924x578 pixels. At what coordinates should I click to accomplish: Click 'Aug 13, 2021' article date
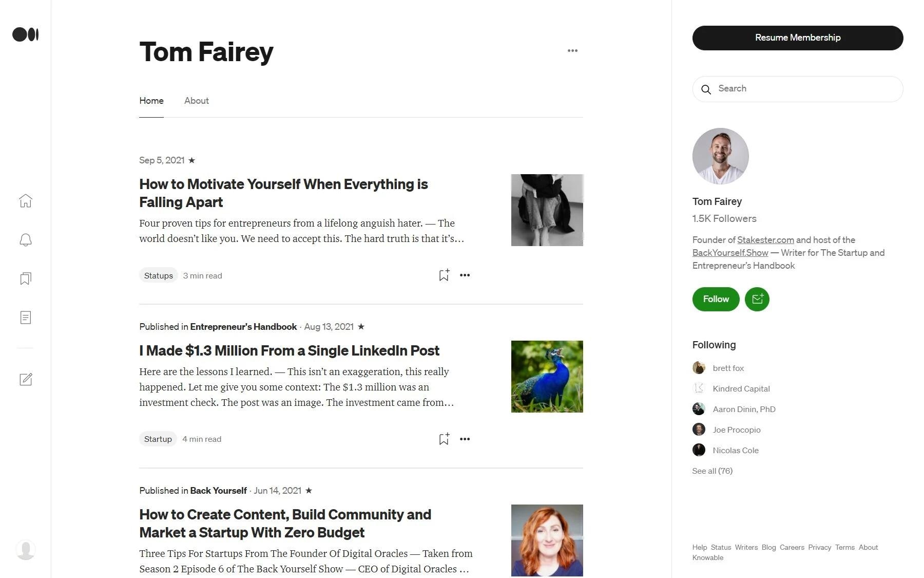point(329,327)
